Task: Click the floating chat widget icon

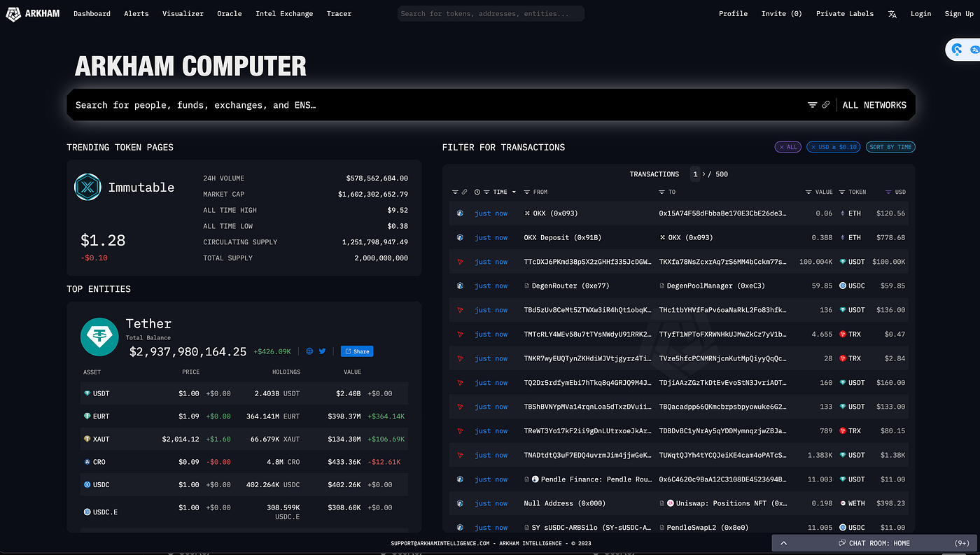Action: [x=958, y=50]
